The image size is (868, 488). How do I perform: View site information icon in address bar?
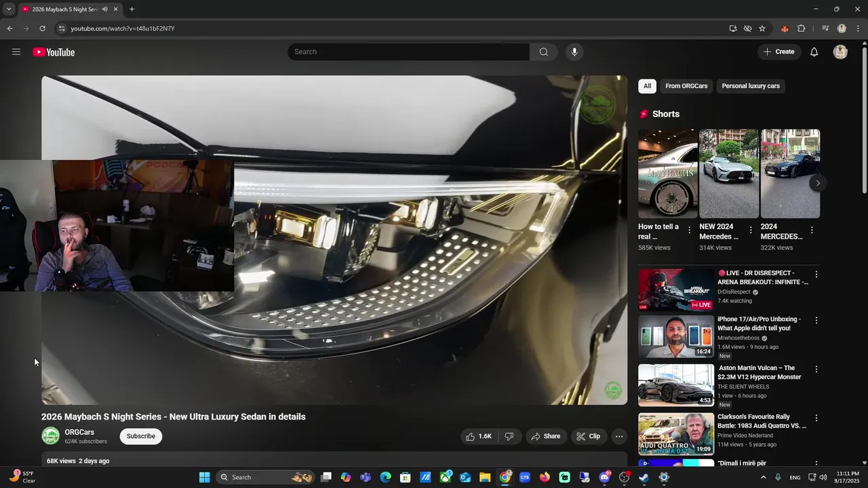point(61,28)
